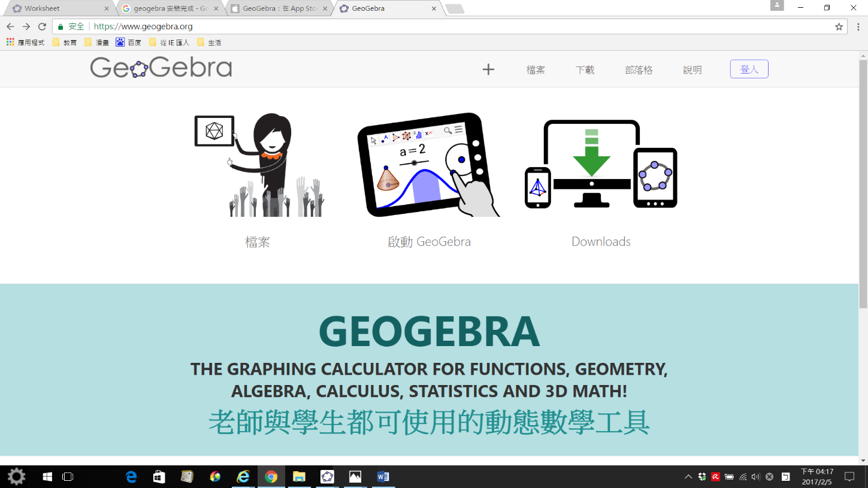This screenshot has height=488, width=868.
Task: Click the Dropbox tray icon
Action: click(x=702, y=477)
